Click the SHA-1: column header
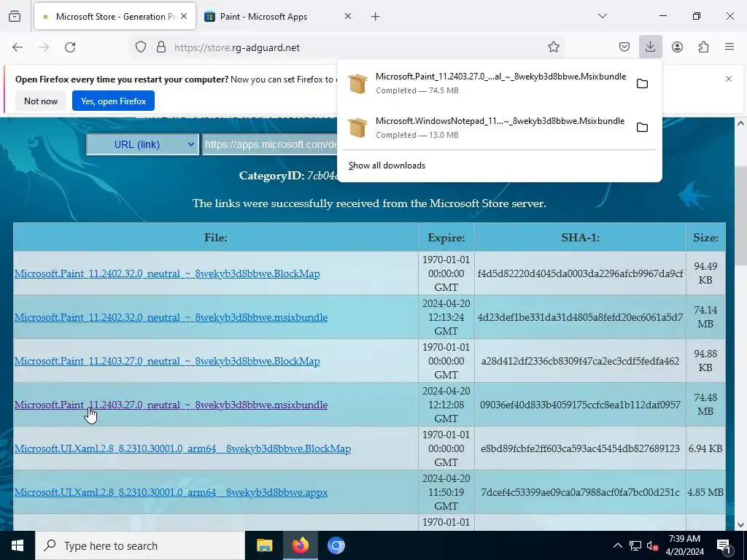Image resolution: width=747 pixels, height=560 pixels. (x=580, y=237)
